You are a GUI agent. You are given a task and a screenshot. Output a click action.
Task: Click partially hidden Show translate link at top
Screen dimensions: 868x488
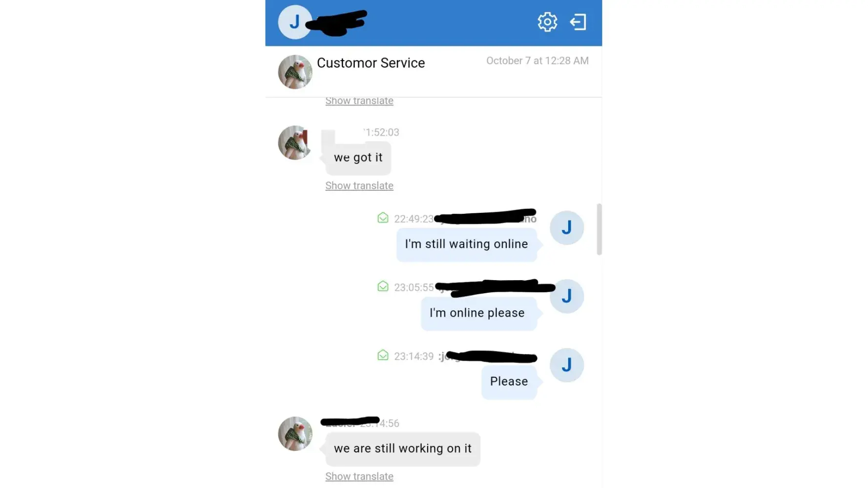[359, 102]
